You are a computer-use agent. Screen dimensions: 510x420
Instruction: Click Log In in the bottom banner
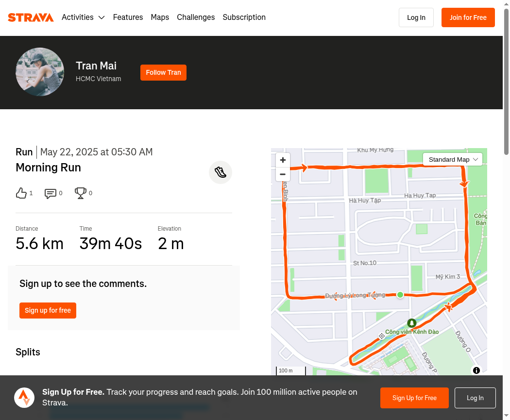[475, 398]
